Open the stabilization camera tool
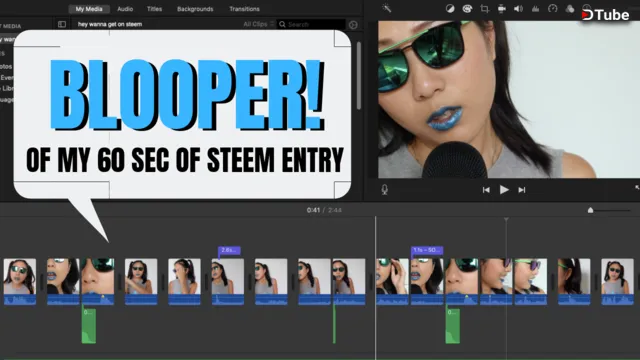The width and height of the screenshot is (640, 360). click(x=502, y=9)
